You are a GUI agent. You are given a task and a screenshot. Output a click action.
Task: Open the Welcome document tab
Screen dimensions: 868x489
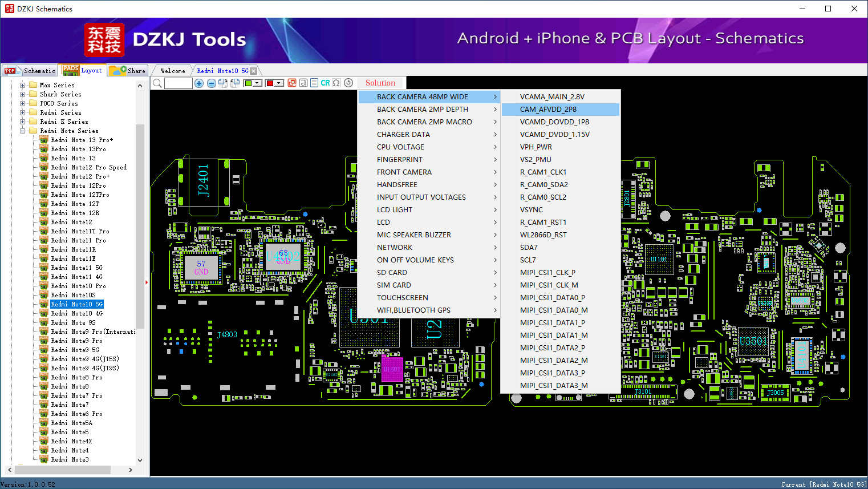[173, 71]
